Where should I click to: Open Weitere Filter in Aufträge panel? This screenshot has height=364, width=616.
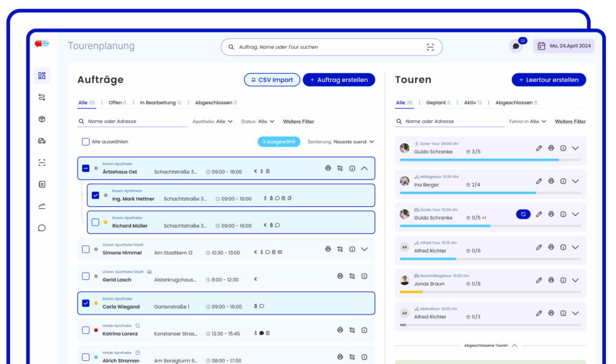[298, 122]
